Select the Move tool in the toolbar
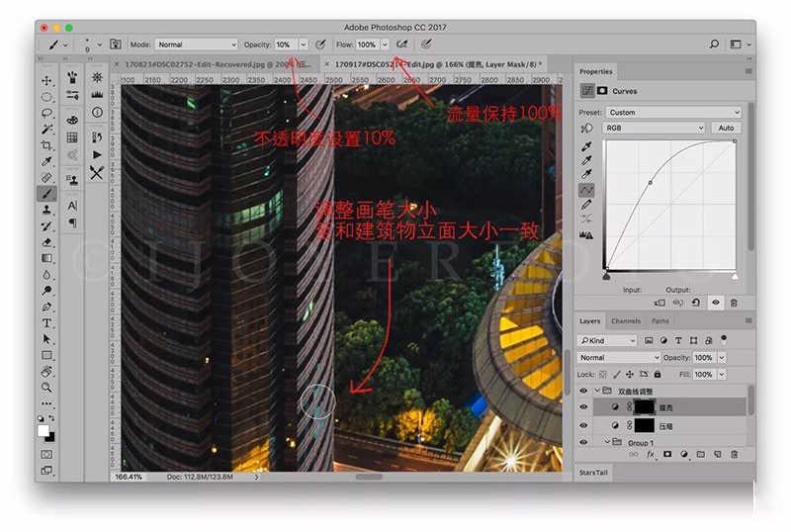 [x=46, y=80]
